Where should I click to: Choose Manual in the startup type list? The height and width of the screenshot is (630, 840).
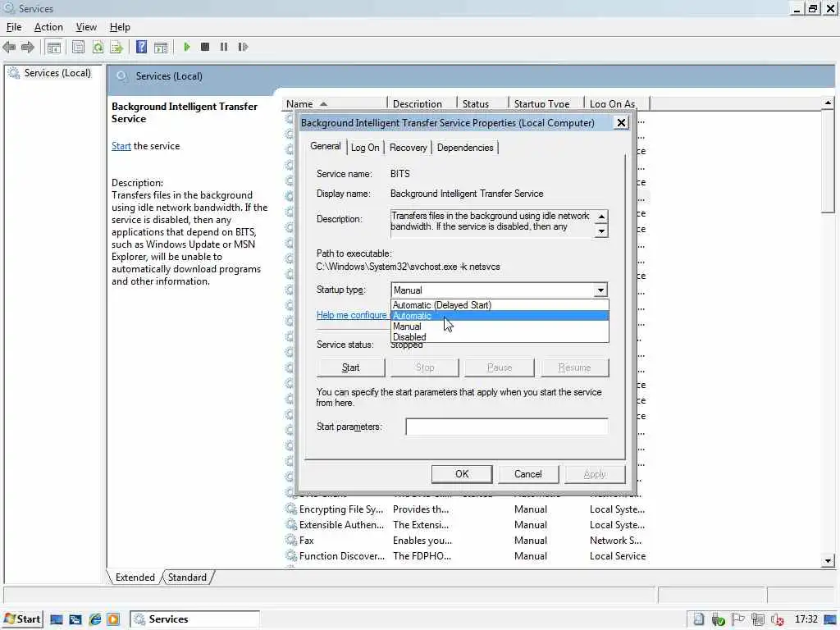pyautogui.click(x=500, y=326)
